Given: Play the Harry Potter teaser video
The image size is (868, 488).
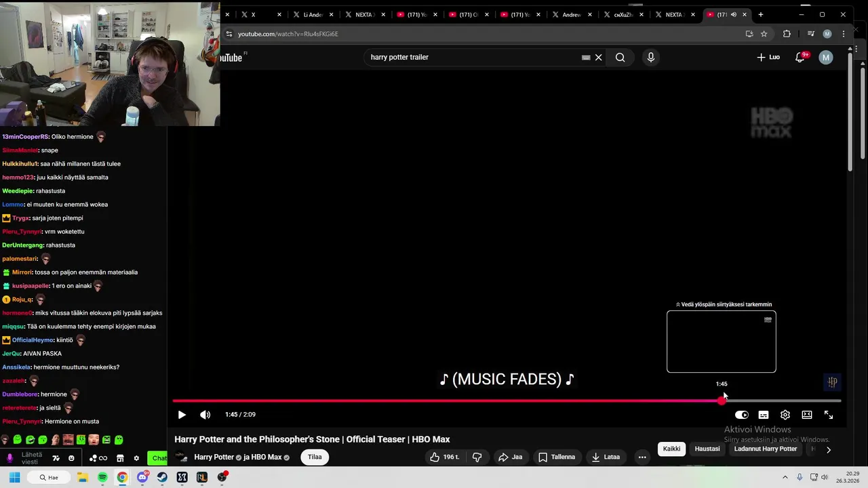Looking at the screenshot, I should (x=182, y=415).
